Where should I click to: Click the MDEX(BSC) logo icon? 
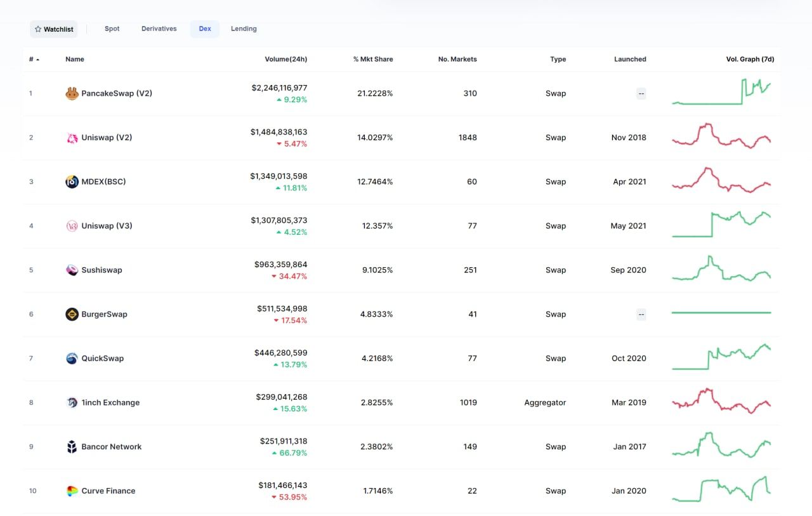[x=72, y=182]
